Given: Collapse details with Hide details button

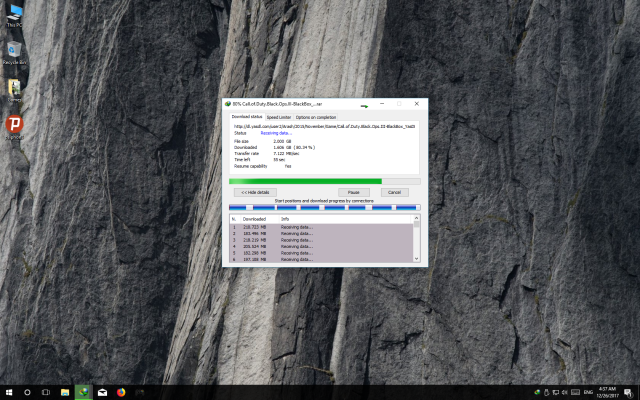Looking at the screenshot, I should coord(254,192).
